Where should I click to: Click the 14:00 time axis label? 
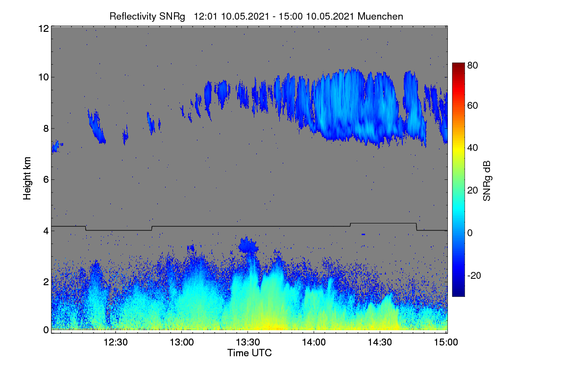point(314,342)
